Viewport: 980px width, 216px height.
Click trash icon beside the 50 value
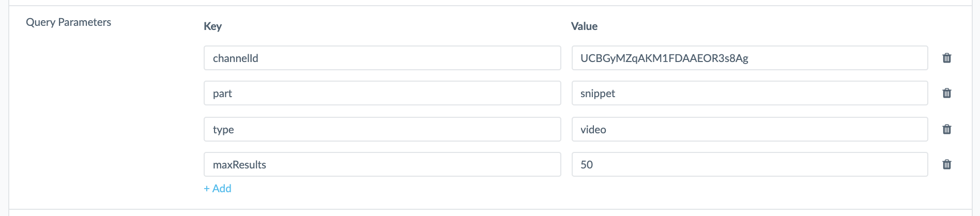(947, 164)
